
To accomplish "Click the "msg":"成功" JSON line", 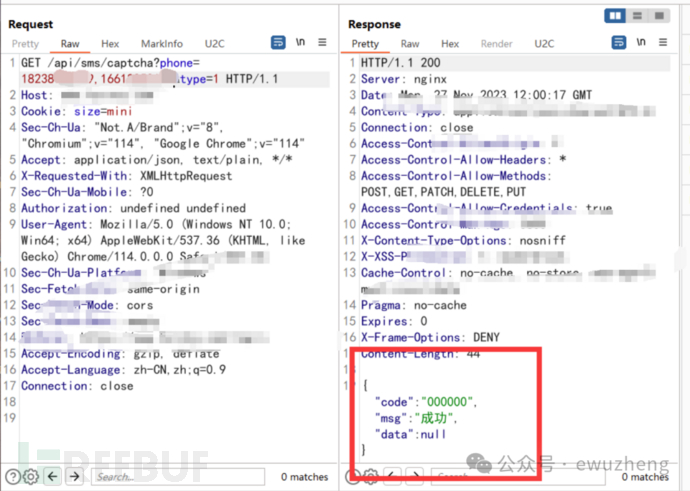I will pyautogui.click(x=416, y=418).
